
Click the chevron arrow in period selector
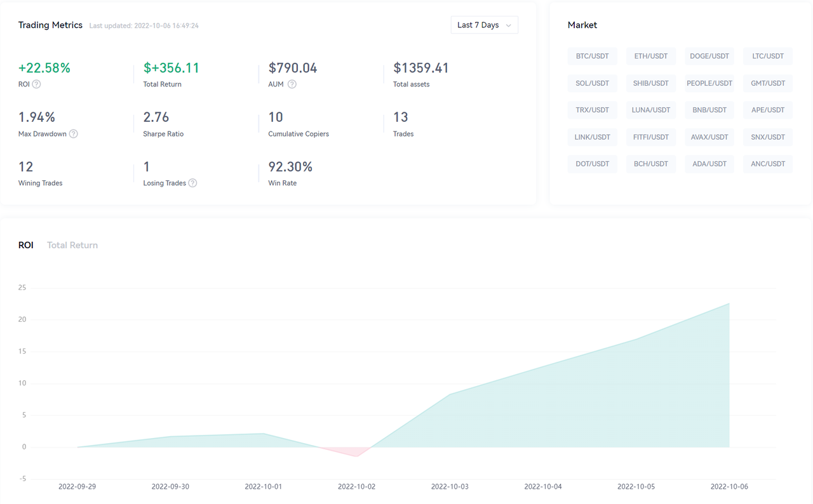click(508, 25)
